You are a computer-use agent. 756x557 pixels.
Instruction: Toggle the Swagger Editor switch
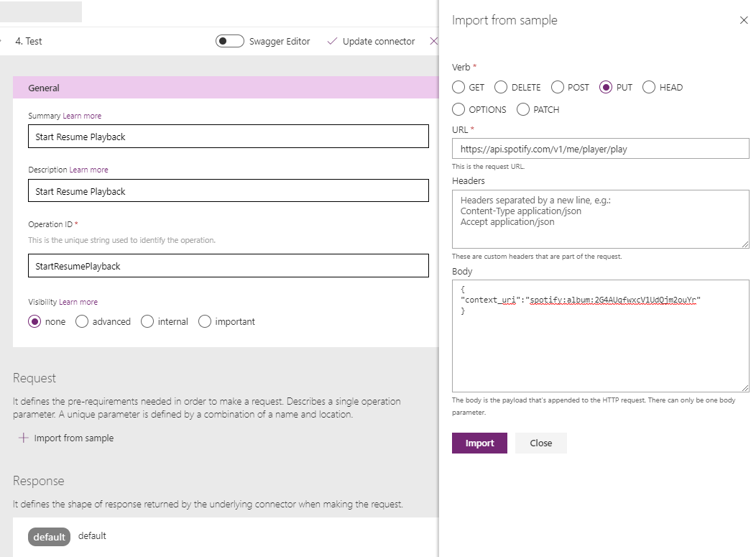pos(230,42)
